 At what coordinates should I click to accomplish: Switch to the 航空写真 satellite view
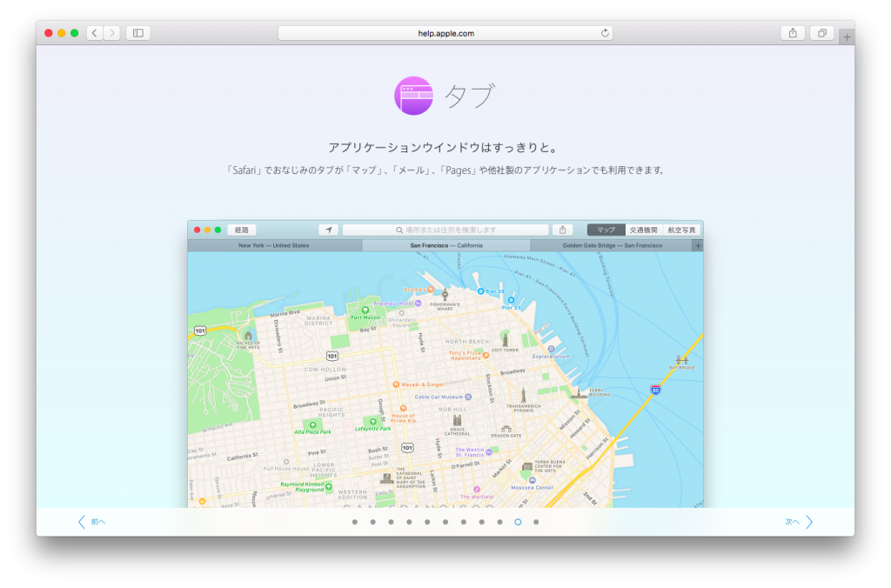coord(681,230)
